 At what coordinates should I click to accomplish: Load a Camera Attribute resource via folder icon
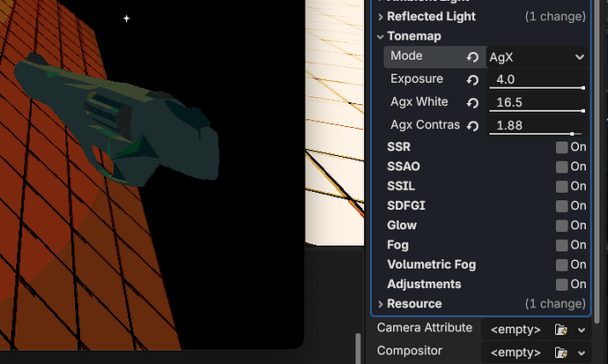tap(560, 330)
